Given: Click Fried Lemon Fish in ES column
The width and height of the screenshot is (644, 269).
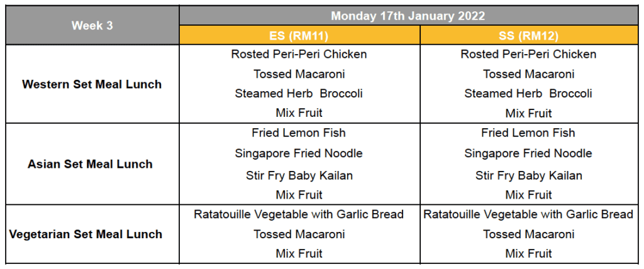Looking at the screenshot, I should pyautogui.click(x=299, y=133).
